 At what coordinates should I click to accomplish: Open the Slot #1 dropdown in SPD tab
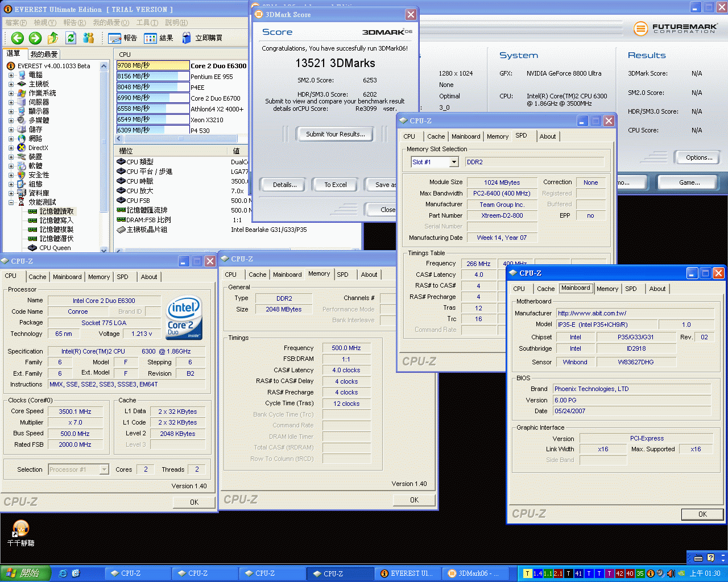pyautogui.click(x=453, y=162)
